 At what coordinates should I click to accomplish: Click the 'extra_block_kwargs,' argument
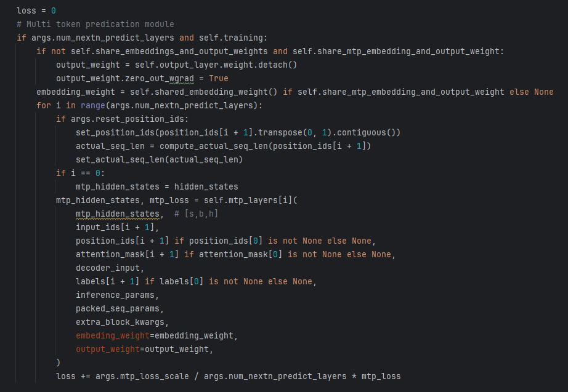[x=123, y=322]
